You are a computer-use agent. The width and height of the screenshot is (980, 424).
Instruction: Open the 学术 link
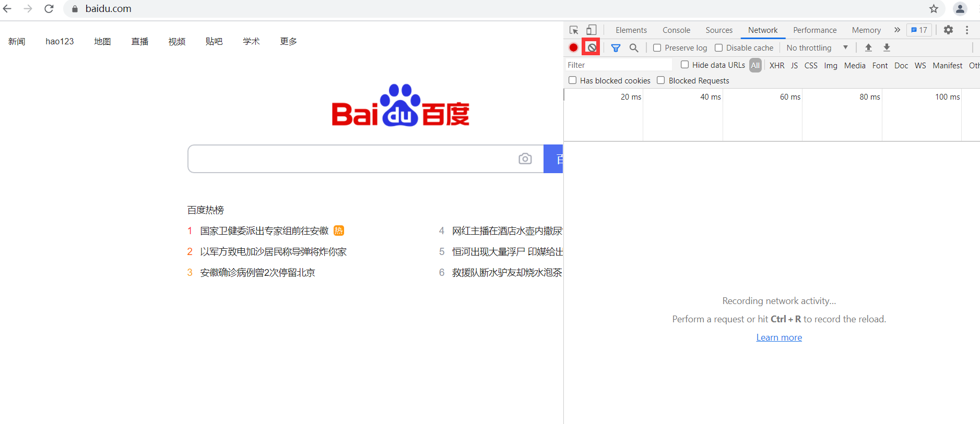click(251, 41)
